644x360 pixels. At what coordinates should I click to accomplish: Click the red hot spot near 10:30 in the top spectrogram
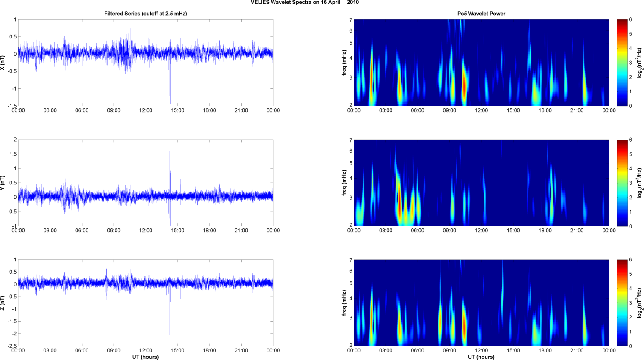[464, 87]
